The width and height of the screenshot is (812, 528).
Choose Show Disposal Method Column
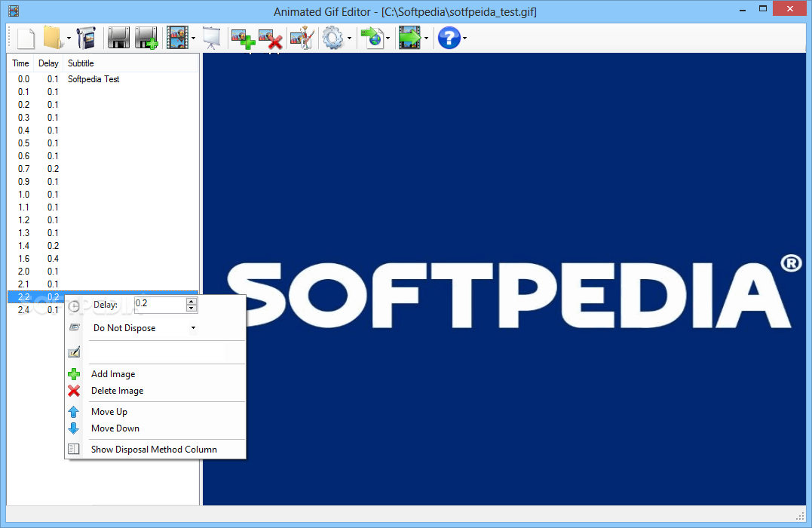click(154, 450)
